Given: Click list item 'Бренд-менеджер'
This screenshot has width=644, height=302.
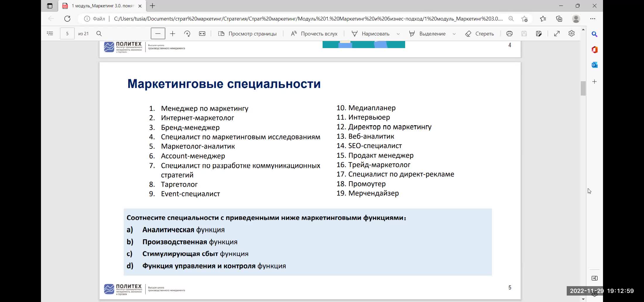Looking at the screenshot, I should point(190,128).
